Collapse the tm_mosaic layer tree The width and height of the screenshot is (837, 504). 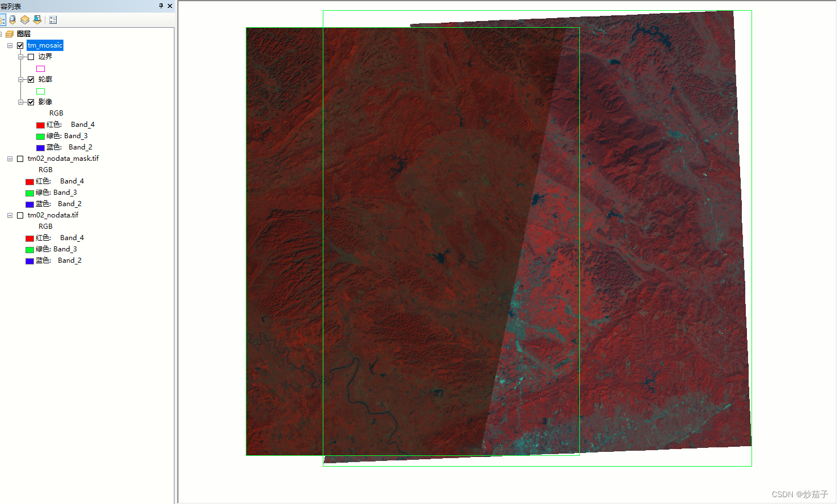coord(10,45)
